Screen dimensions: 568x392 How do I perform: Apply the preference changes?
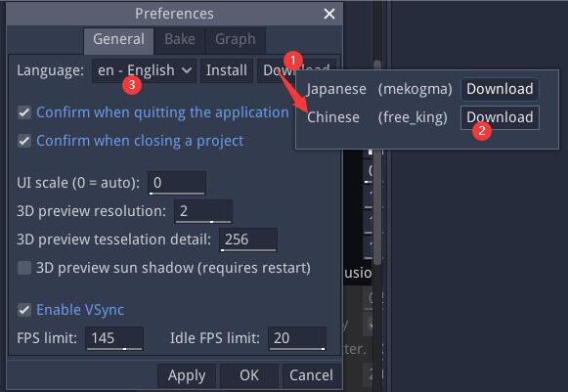pos(187,375)
